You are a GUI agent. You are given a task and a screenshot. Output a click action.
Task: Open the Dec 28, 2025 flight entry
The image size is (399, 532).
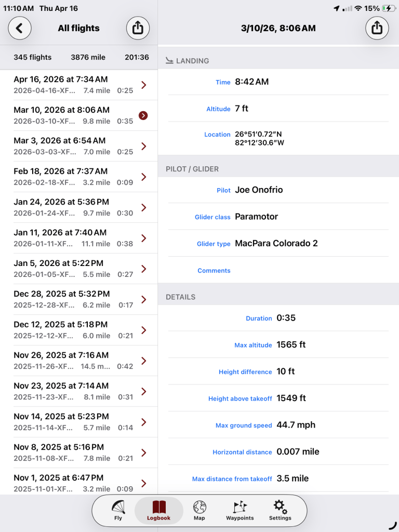[73, 299]
